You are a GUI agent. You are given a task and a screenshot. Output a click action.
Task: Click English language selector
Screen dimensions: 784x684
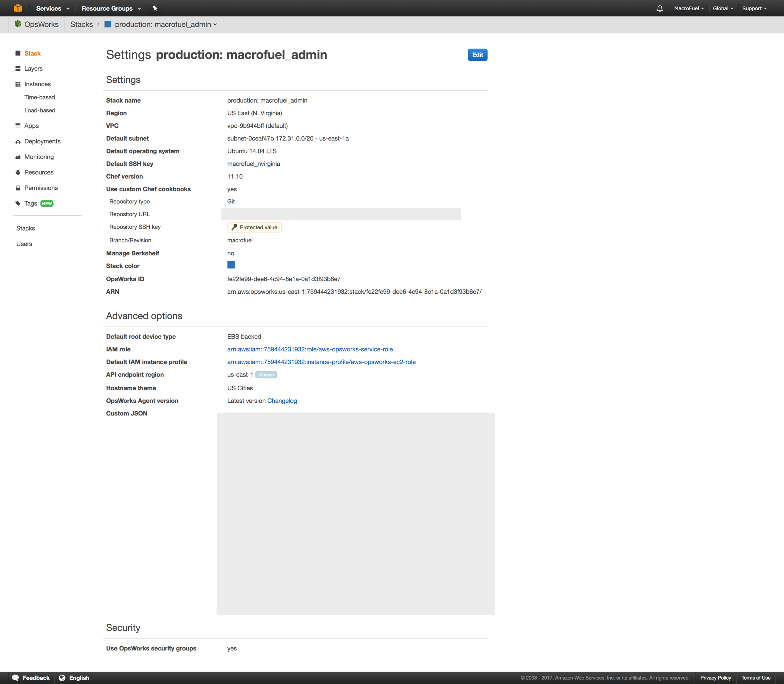pyautogui.click(x=74, y=677)
